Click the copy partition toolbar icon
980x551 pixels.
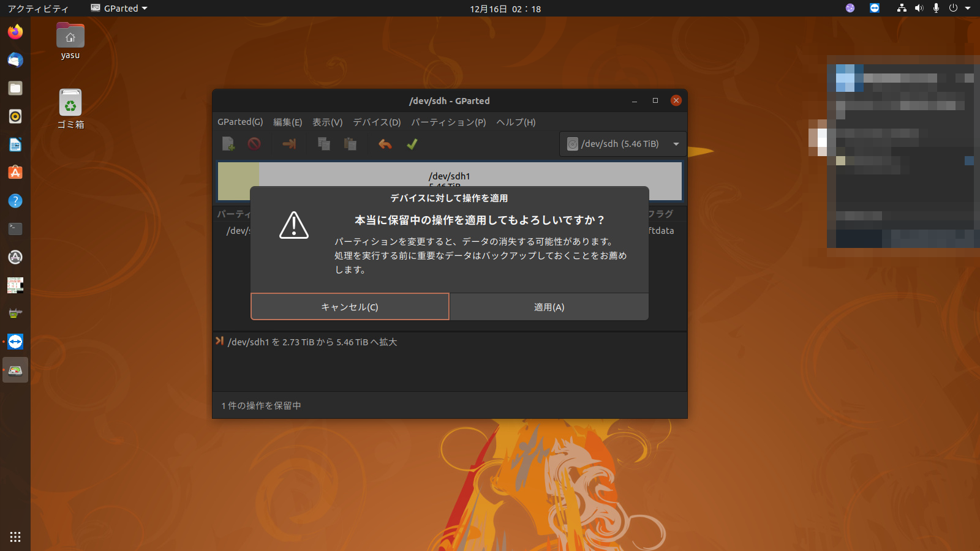pyautogui.click(x=324, y=144)
